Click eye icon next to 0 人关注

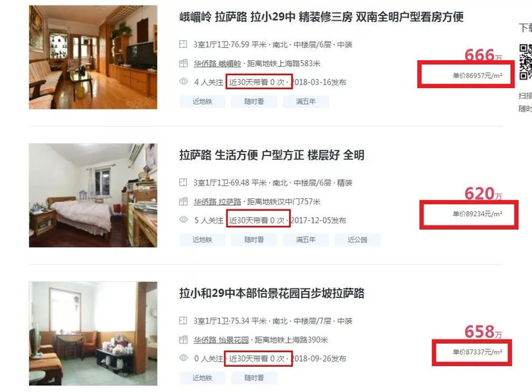click(184, 358)
